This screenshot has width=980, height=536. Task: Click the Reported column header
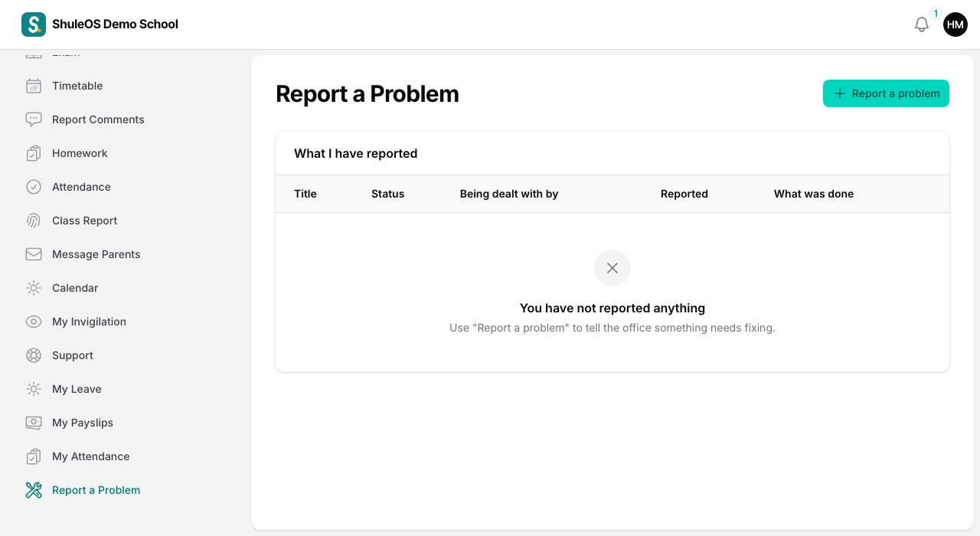(684, 194)
